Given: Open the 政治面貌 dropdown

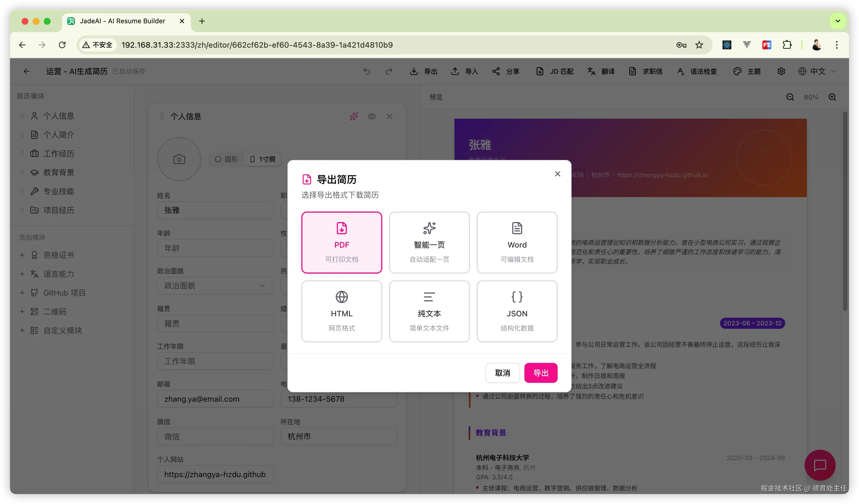Looking at the screenshot, I should 215,285.
